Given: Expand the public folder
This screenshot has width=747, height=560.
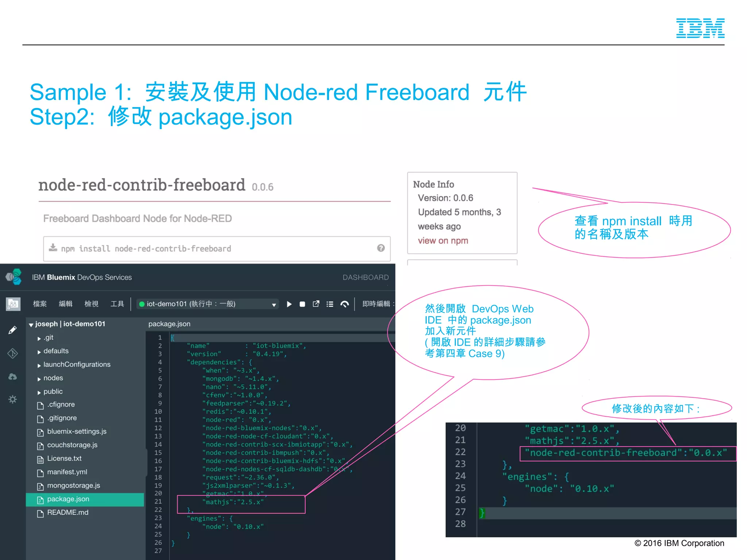Looking at the screenshot, I should [39, 392].
